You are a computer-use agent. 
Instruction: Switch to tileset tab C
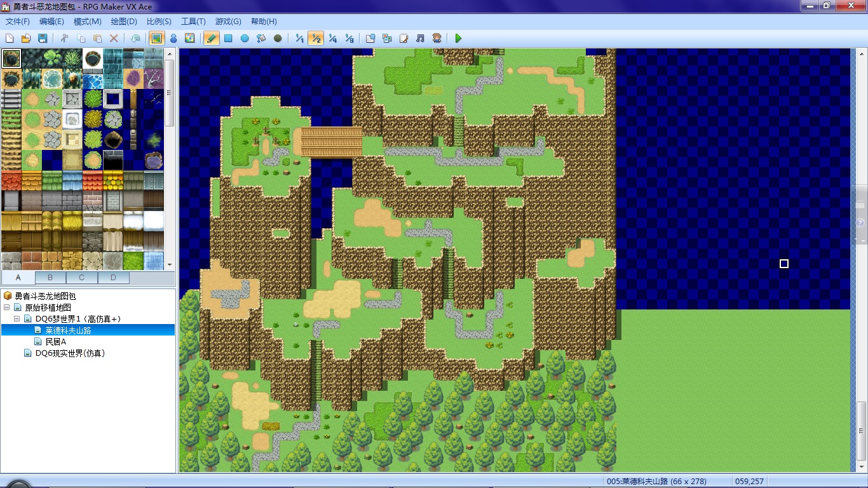82,278
